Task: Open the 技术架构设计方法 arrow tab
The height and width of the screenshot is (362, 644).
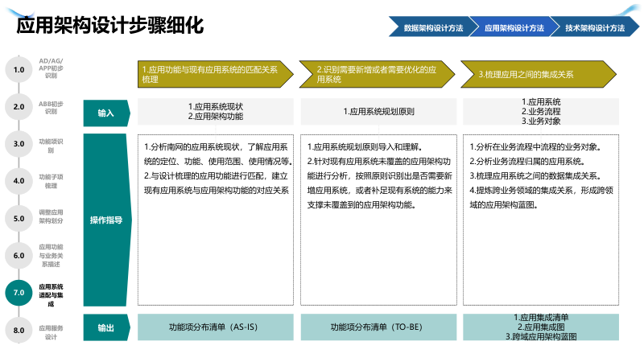Action: (595, 27)
